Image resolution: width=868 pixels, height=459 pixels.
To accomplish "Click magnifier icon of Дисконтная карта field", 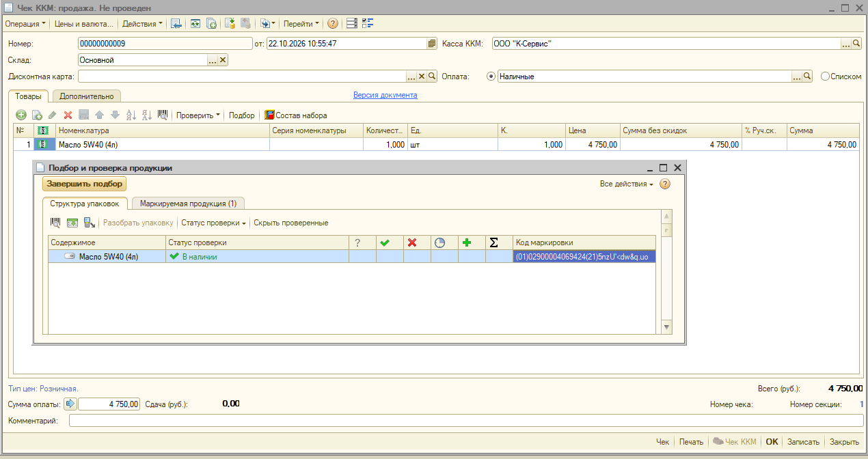I will click(x=432, y=76).
